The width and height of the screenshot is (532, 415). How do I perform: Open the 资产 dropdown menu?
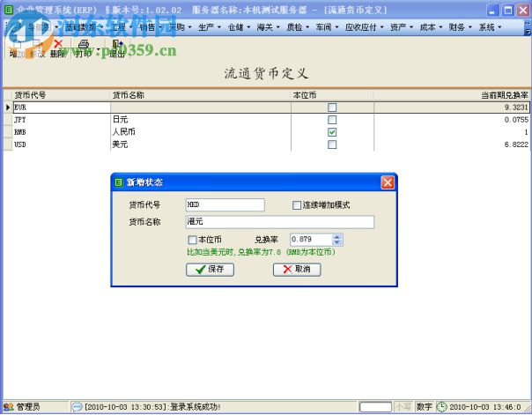pos(402,27)
